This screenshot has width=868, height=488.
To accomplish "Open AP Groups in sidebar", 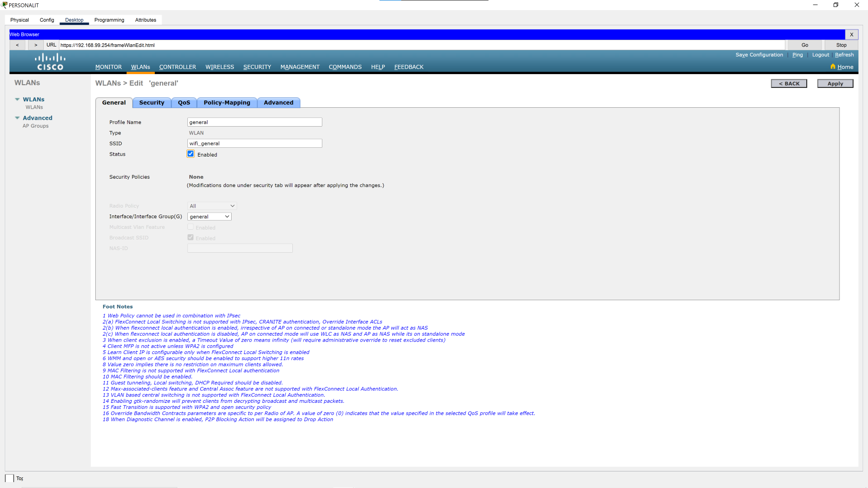I will pyautogui.click(x=35, y=126).
